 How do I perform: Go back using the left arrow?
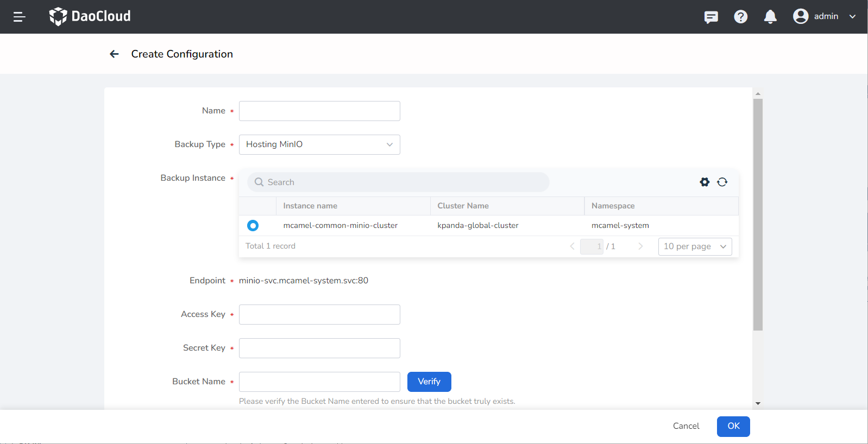pyautogui.click(x=114, y=54)
